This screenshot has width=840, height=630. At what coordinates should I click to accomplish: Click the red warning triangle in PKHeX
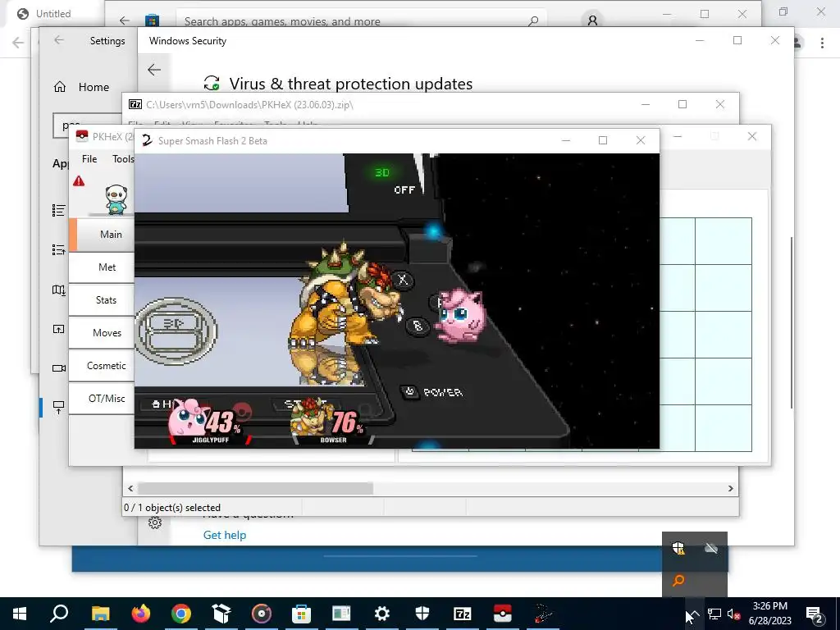[79, 181]
